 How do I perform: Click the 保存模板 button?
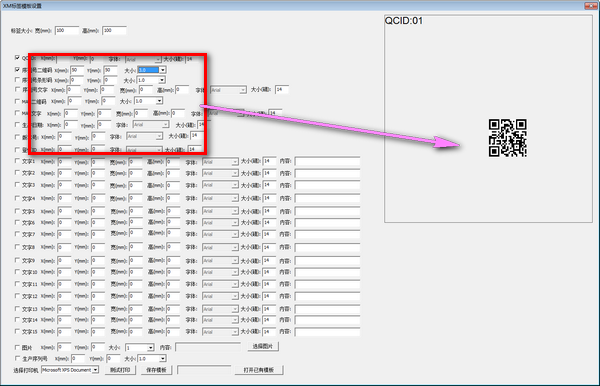pos(157,370)
